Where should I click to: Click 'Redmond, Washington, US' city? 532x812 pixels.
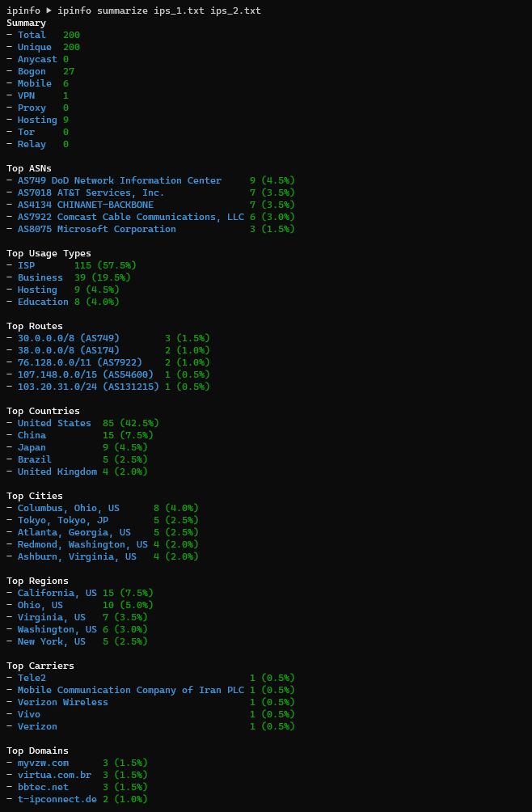point(82,544)
